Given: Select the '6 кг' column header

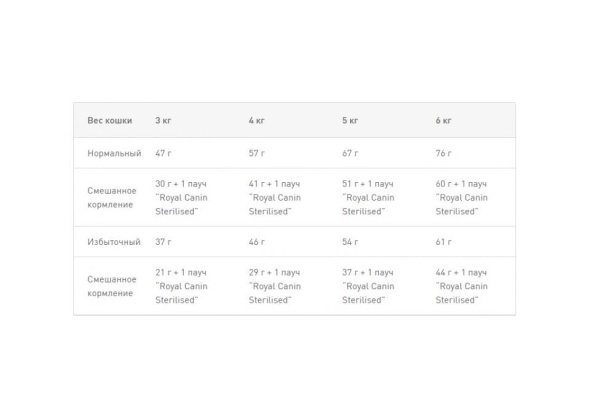Looking at the screenshot, I should (443, 121).
